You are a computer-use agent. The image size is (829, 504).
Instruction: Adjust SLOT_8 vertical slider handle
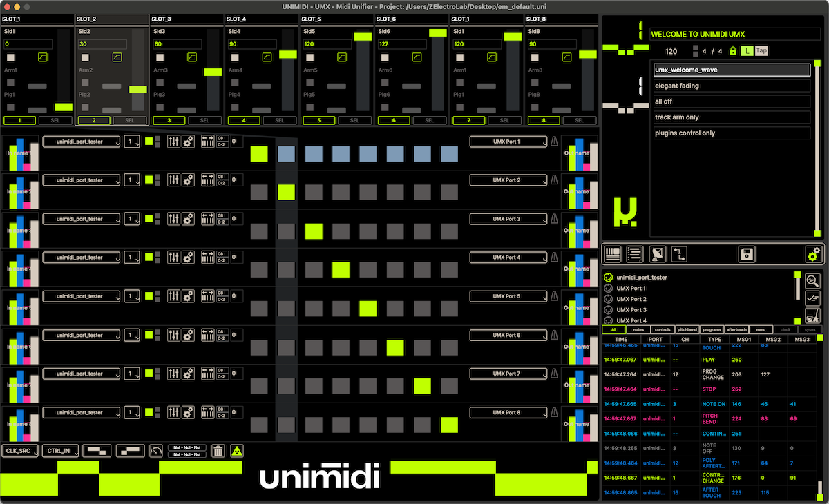[x=588, y=54]
